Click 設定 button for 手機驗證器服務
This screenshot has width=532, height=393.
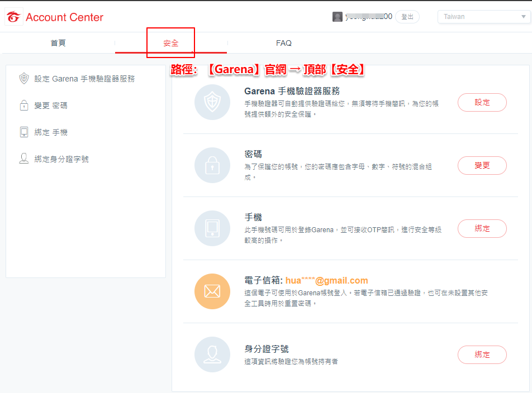pyautogui.click(x=482, y=102)
